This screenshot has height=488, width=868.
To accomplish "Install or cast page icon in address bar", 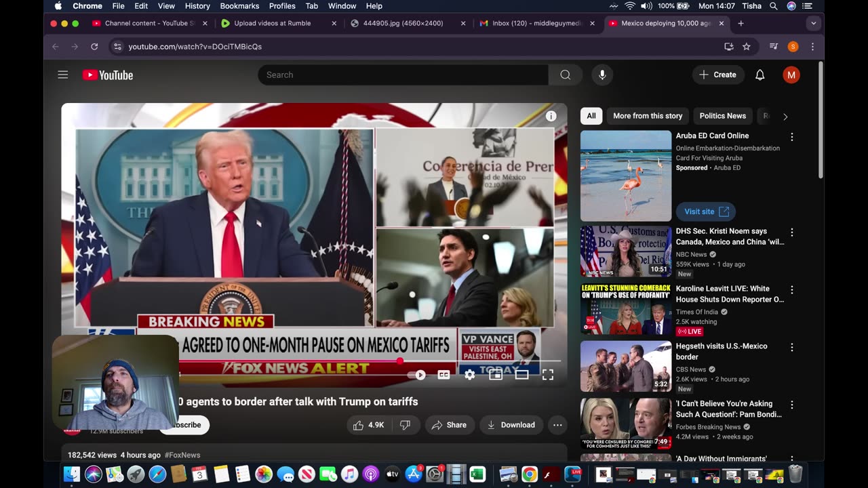I will coord(729,47).
